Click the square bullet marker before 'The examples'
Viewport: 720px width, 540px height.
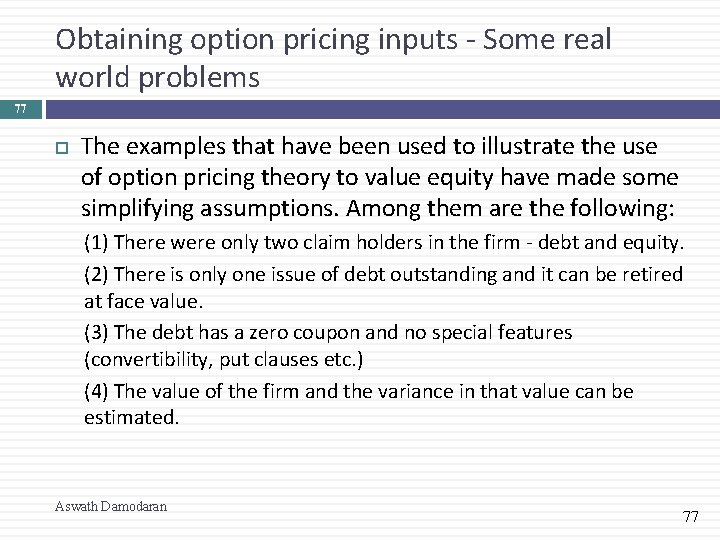[x=62, y=148]
